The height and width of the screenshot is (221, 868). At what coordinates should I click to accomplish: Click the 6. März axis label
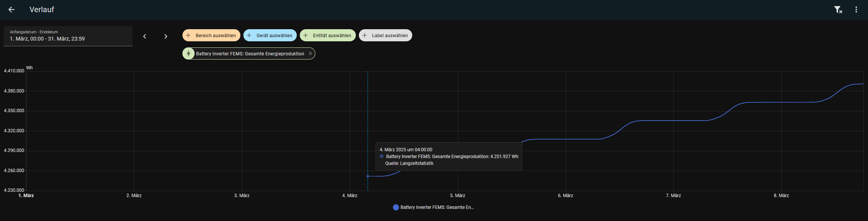tap(566, 196)
